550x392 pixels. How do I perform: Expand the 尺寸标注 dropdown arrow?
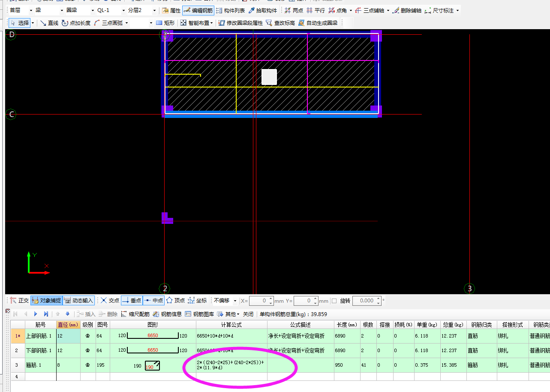click(457, 10)
